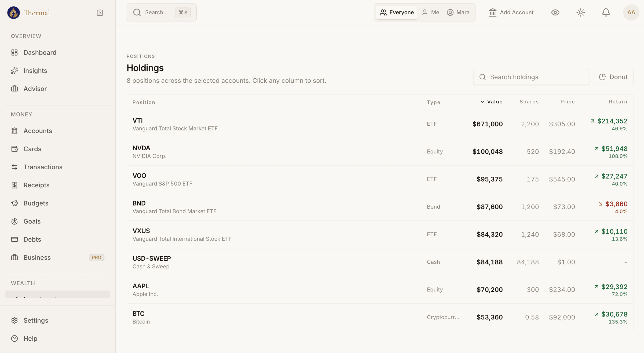Image resolution: width=644 pixels, height=353 pixels.
Task: Click the Transactions arrows icon
Action: [x=14, y=167]
